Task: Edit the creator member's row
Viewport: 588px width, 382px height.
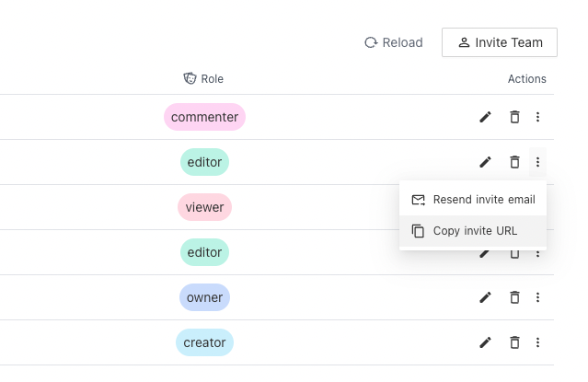Action: (485, 342)
